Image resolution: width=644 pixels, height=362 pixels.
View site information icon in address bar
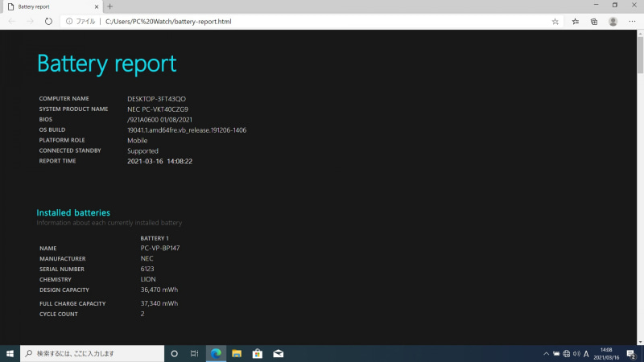pos(69,22)
